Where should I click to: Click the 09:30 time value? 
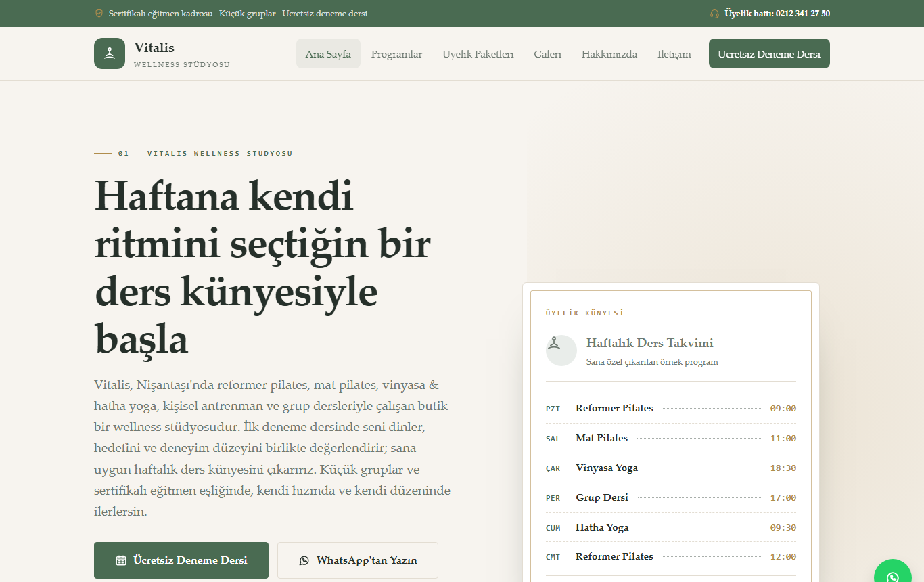pyautogui.click(x=783, y=528)
